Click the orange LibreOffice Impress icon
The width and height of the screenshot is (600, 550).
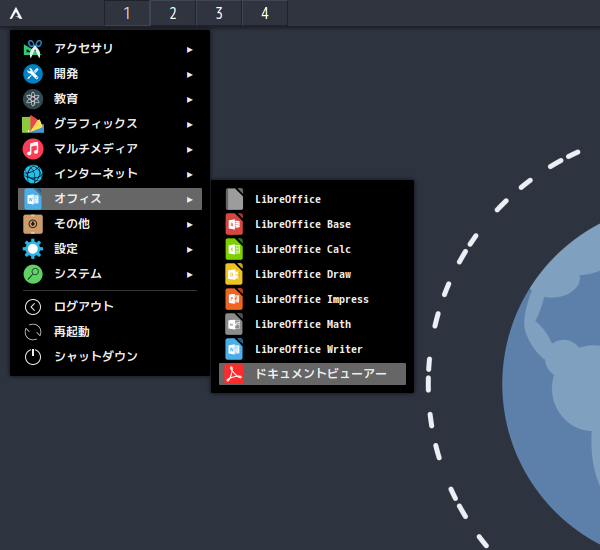[234, 299]
